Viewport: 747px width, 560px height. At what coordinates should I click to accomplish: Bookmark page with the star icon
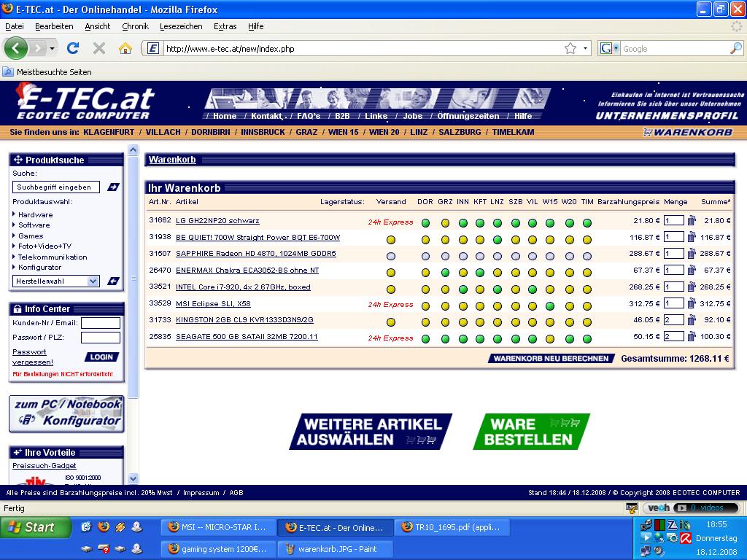(x=570, y=48)
